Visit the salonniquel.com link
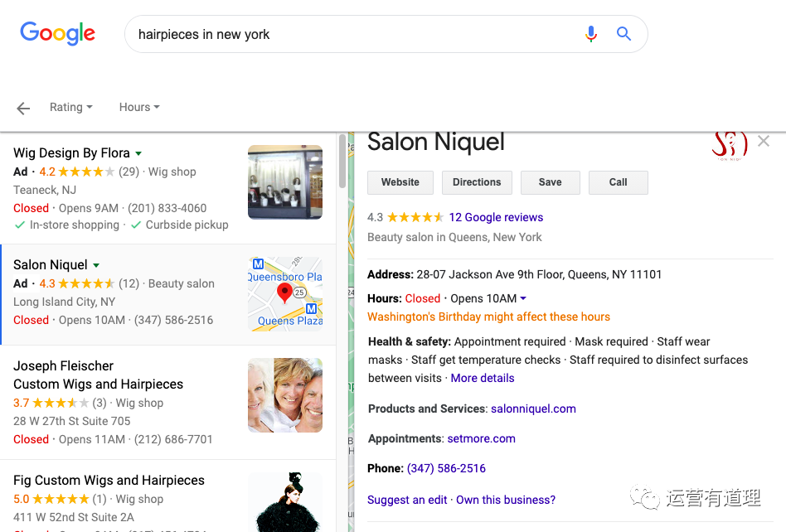This screenshot has height=532, width=786. 533,409
